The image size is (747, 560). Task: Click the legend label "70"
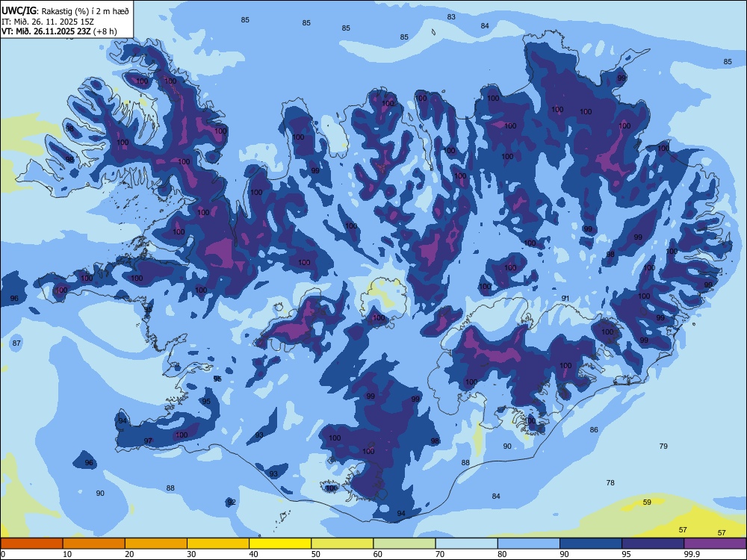[440, 554]
